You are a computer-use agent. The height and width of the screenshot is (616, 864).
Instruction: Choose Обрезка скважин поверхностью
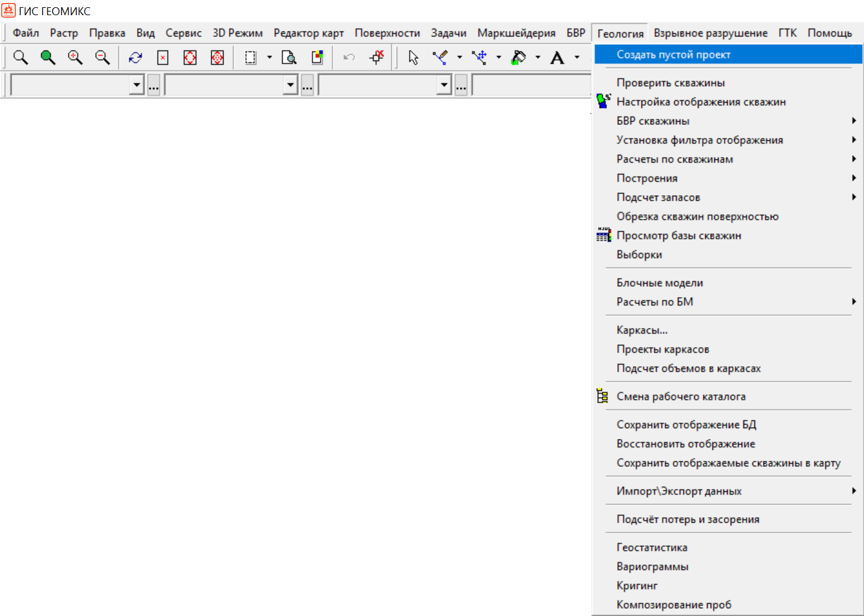tap(728, 216)
